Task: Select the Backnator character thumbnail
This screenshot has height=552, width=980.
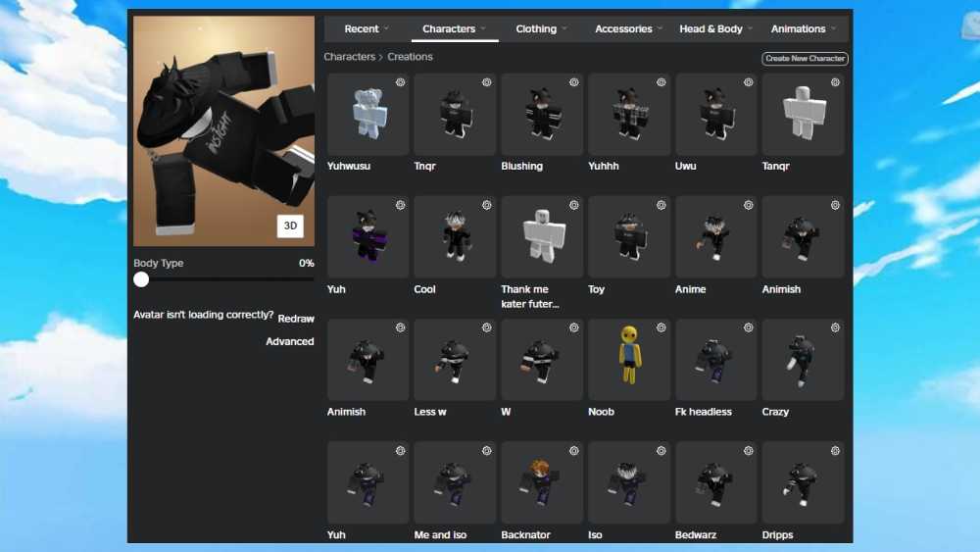Action: click(541, 482)
